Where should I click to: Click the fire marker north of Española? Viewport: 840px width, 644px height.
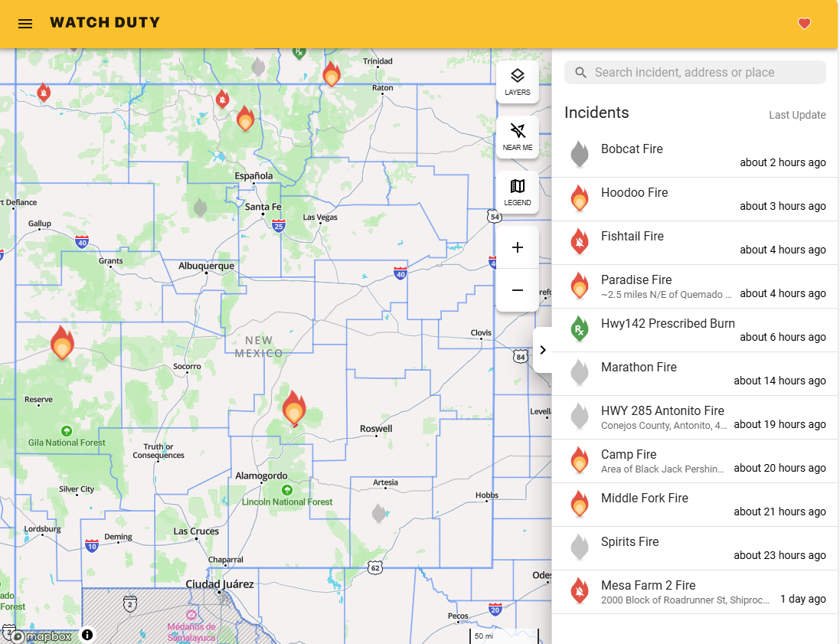(x=245, y=119)
